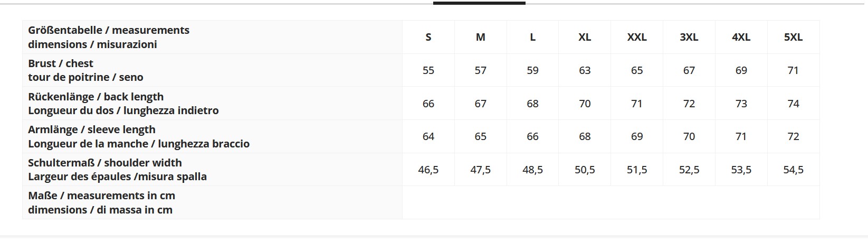Click chest value 55 for size S
The width and height of the screenshot is (868, 241).
(x=428, y=70)
